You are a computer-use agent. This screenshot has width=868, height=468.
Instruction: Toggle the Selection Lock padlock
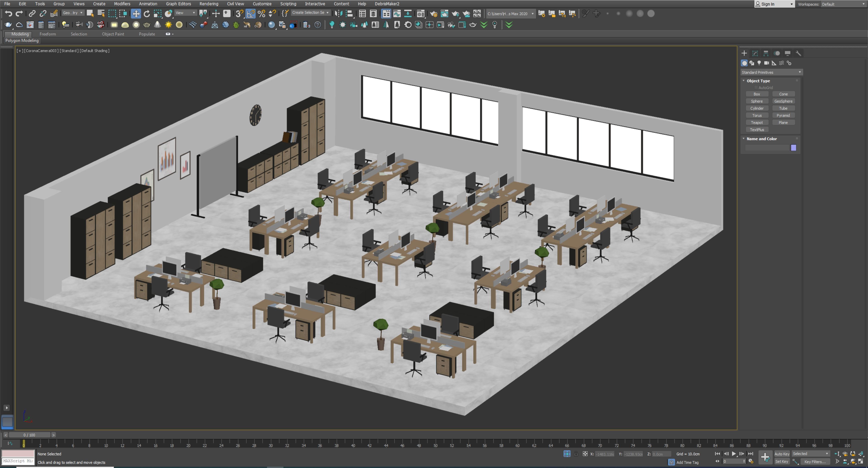pyautogui.click(x=576, y=454)
